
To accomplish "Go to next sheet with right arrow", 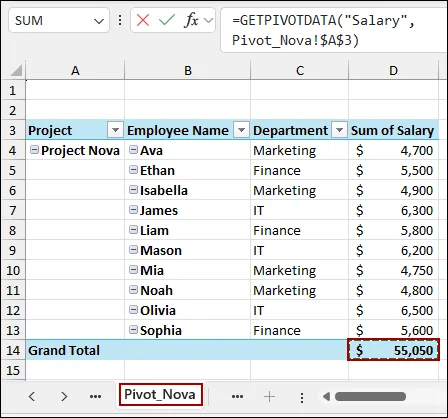I will (x=64, y=396).
